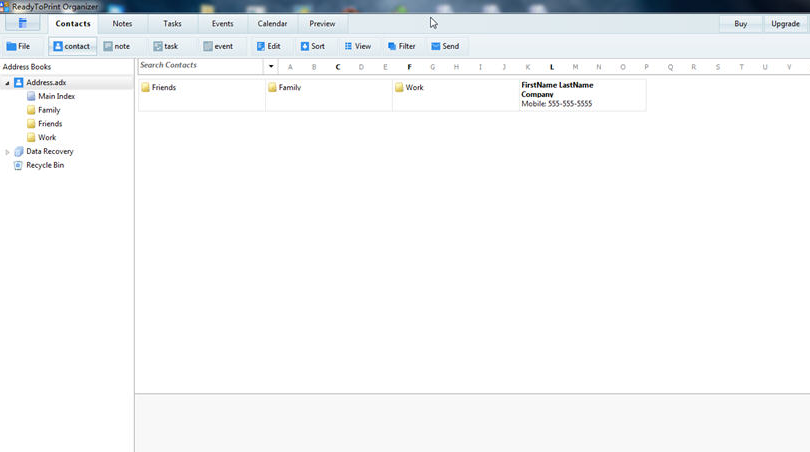810x452 pixels.
Task: Select Recycle Bin in the tree
Action: tap(44, 165)
